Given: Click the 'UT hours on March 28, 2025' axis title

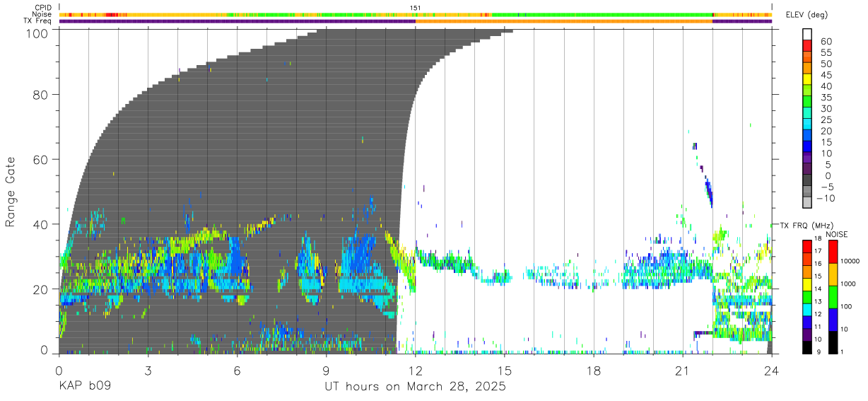Looking at the screenshot, I should tap(415, 387).
